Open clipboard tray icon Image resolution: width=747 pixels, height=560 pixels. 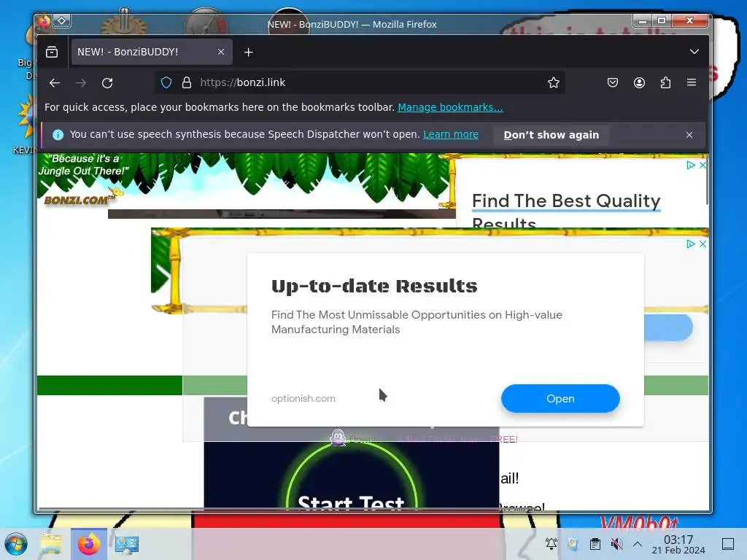595,544
